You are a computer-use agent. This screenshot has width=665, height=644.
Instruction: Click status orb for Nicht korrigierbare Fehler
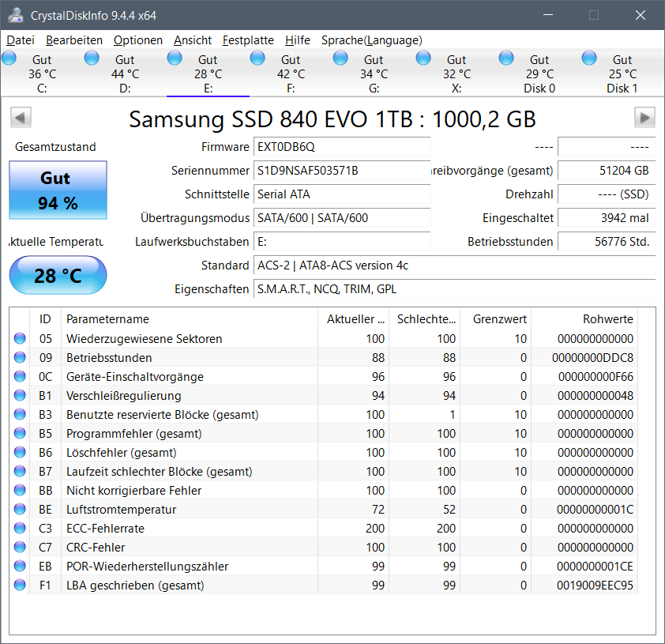pyautogui.click(x=20, y=490)
